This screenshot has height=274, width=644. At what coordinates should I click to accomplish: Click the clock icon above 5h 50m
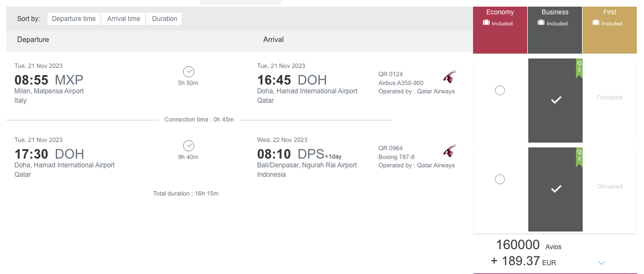point(189,72)
